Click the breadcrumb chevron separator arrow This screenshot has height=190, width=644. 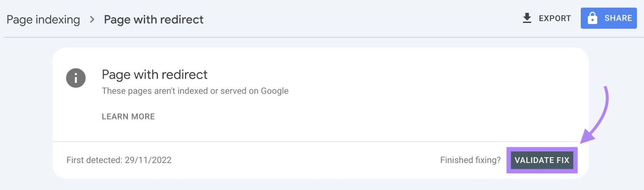[x=92, y=19]
